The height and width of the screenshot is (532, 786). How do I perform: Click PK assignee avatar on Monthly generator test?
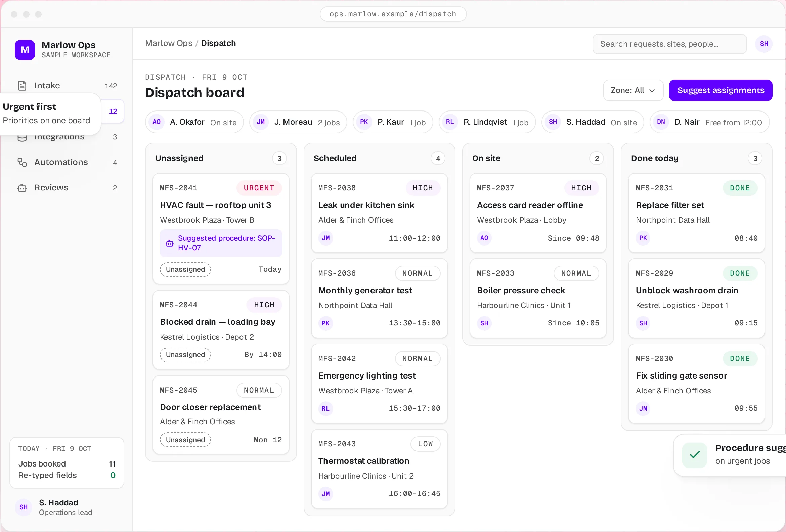click(x=326, y=323)
